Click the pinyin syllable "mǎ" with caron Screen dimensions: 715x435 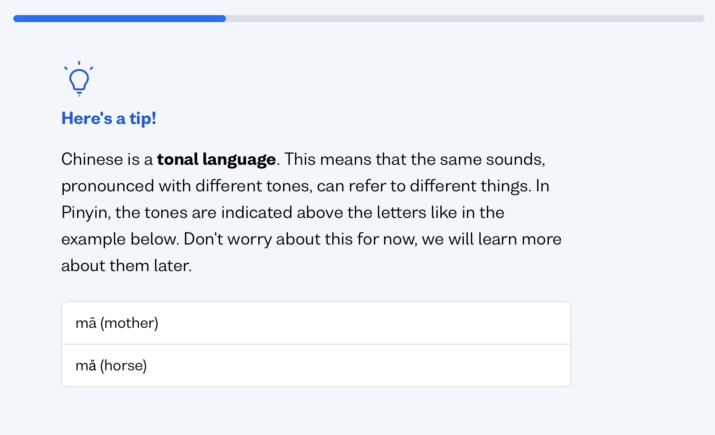(x=86, y=366)
